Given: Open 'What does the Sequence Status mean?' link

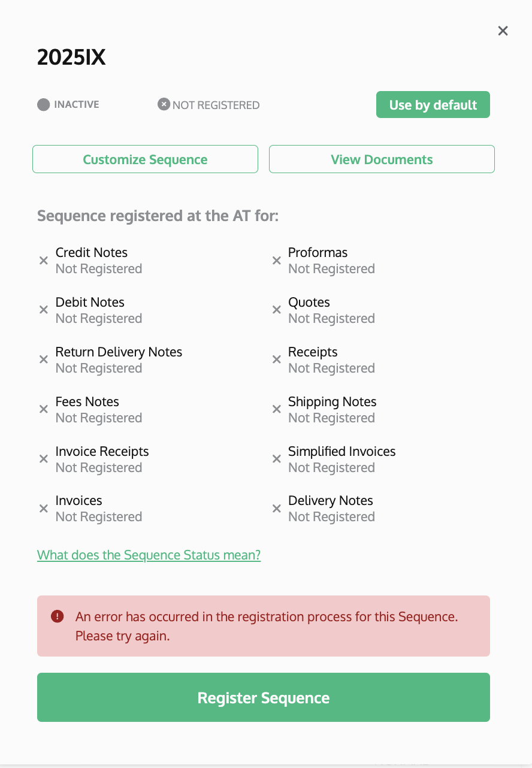Looking at the screenshot, I should [149, 555].
